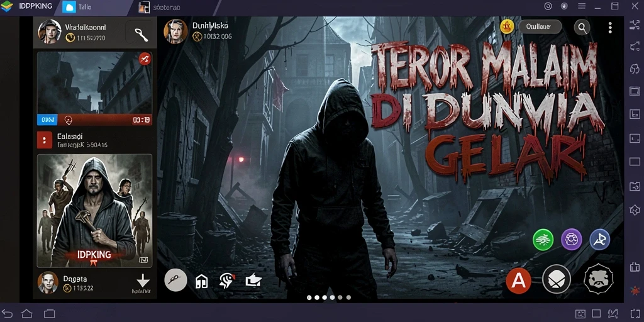Click the Android back arrow

(x=6, y=314)
